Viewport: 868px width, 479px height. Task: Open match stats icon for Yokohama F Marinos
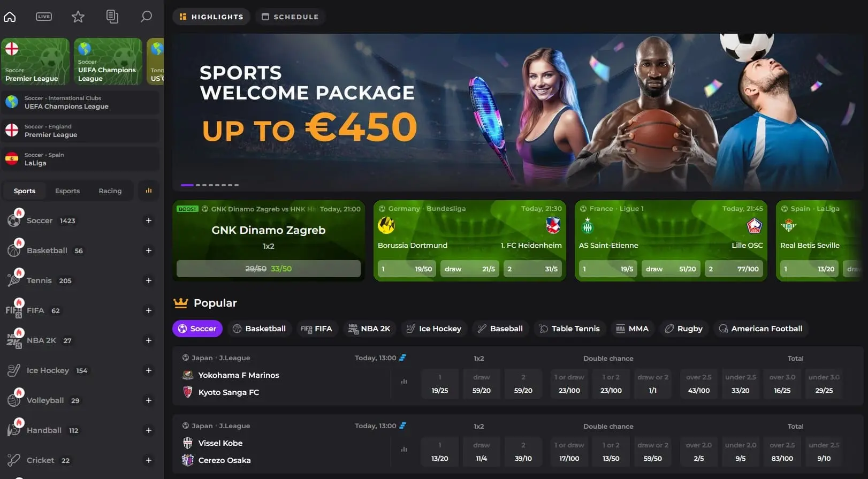pyautogui.click(x=404, y=382)
